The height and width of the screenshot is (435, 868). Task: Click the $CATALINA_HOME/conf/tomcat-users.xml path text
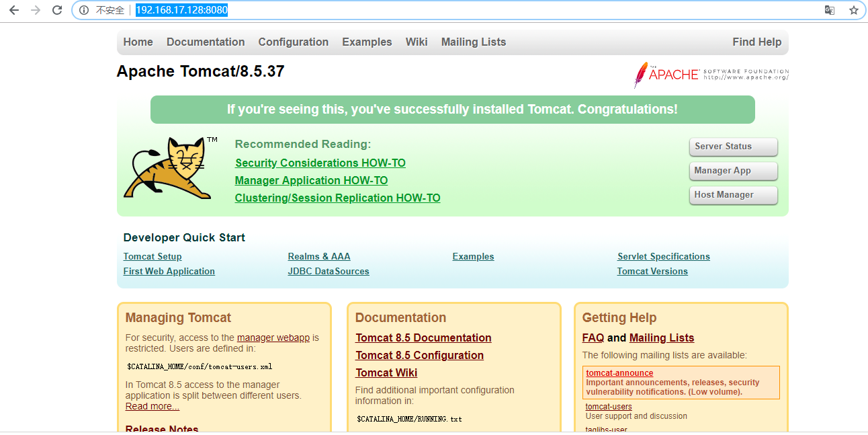[x=200, y=367]
